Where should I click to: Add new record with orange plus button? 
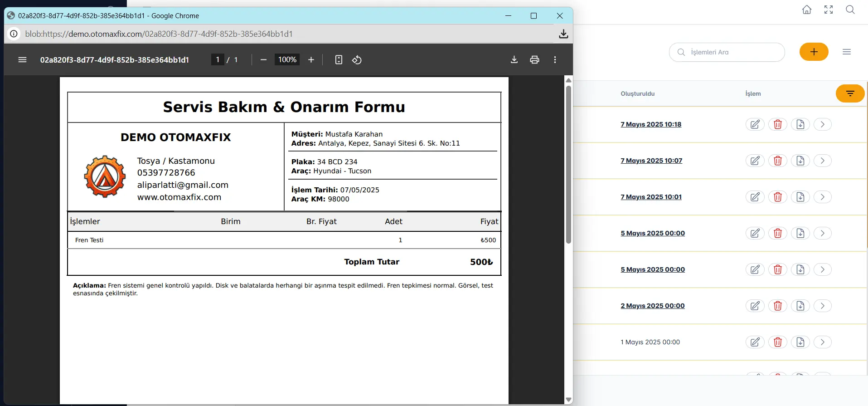(814, 52)
